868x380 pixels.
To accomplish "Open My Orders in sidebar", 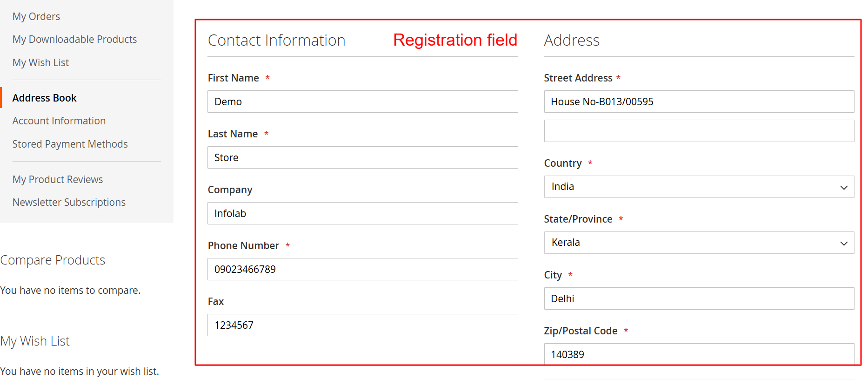I will coord(36,16).
